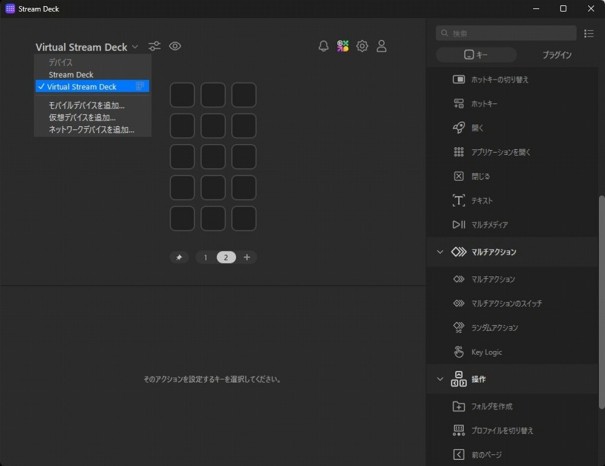Open device configuration sliders icon
The height and width of the screenshot is (466, 605).
point(155,46)
